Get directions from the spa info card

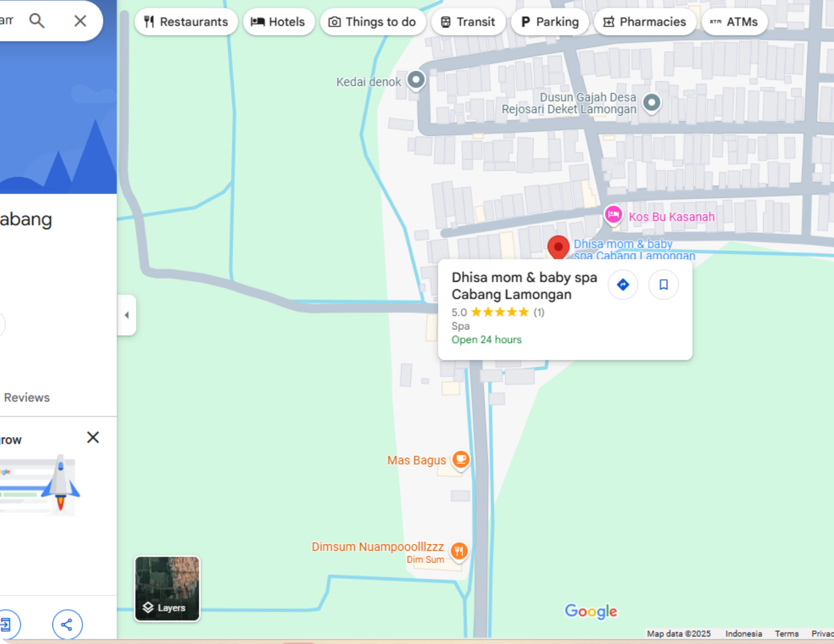pyautogui.click(x=623, y=285)
